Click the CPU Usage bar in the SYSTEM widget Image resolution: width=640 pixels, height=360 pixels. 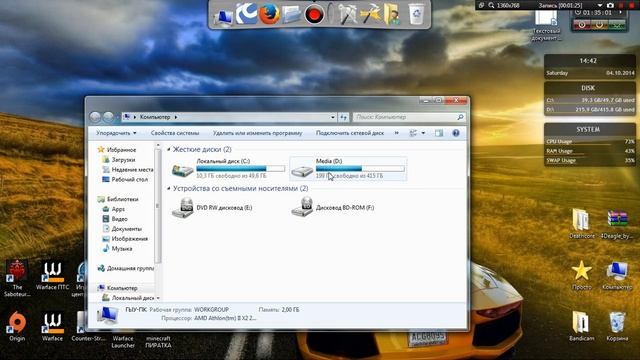(x=590, y=142)
